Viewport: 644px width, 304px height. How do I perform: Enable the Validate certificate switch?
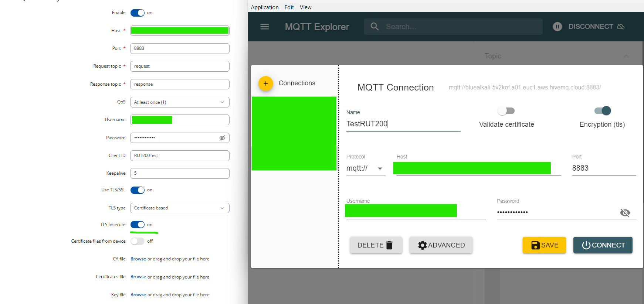pyautogui.click(x=506, y=111)
